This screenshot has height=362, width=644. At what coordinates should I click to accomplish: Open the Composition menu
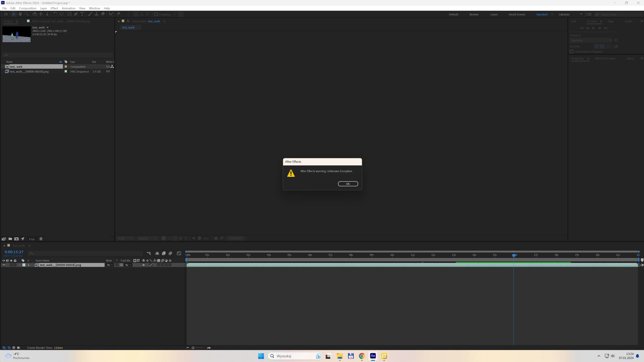click(28, 8)
